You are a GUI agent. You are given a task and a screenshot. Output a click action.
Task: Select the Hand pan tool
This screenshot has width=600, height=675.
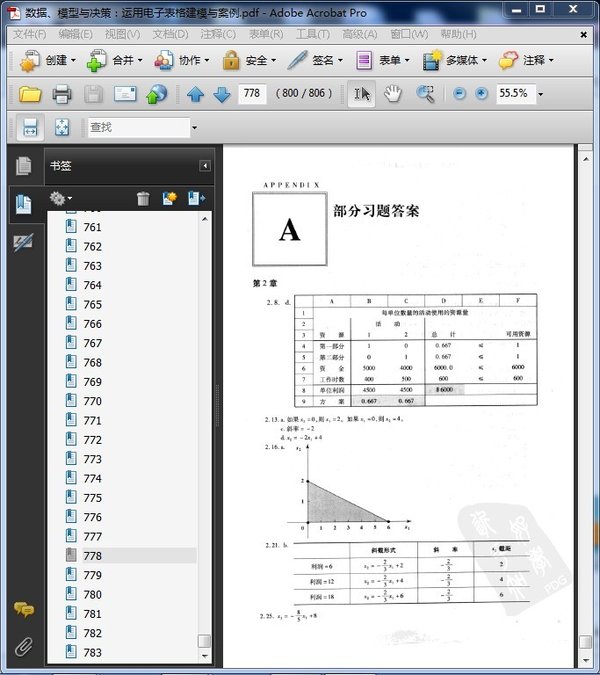pyautogui.click(x=393, y=94)
